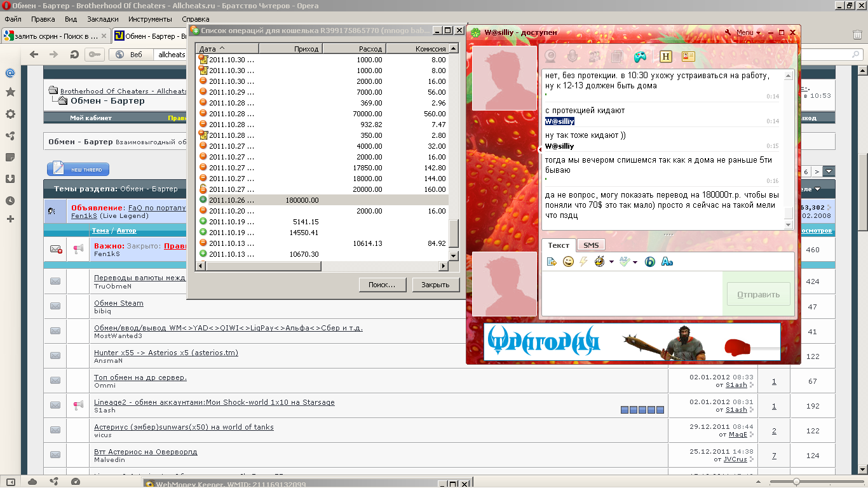This screenshot has height=488, width=868.
Task: Insert a smiley with the emoticon icon
Action: 568,261
